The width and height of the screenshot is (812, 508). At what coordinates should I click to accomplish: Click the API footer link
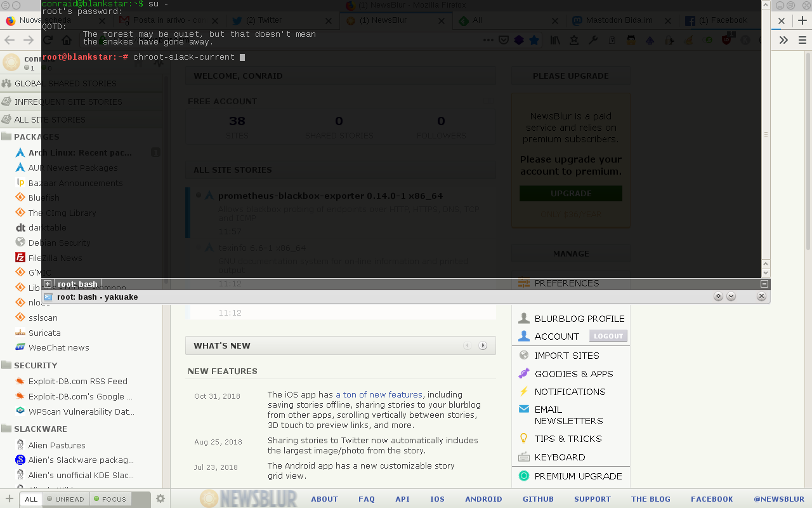tap(402, 499)
